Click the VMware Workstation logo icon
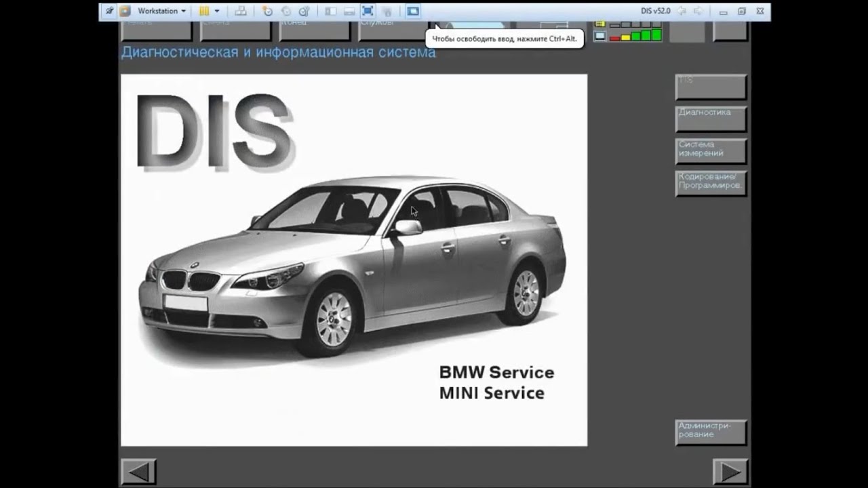868x488 pixels. point(125,11)
